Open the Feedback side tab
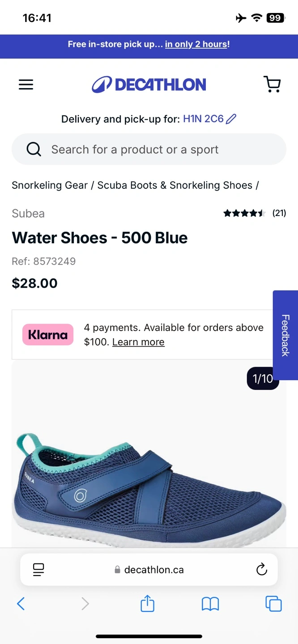This screenshot has width=298, height=644. click(x=285, y=335)
